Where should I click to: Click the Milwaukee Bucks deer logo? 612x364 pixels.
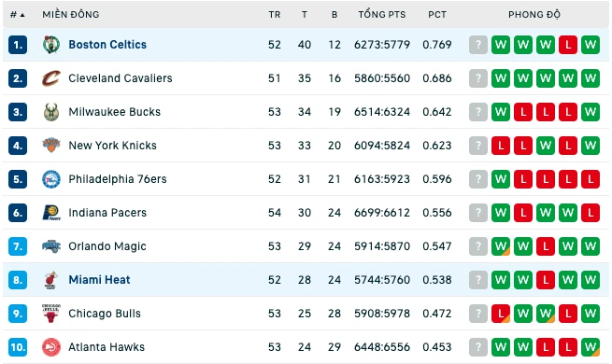pyautogui.click(x=51, y=112)
